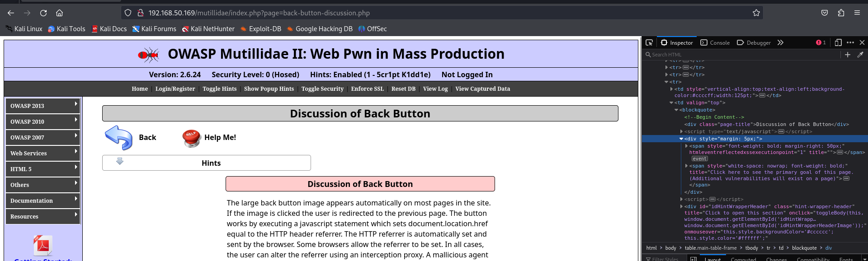Expand the HTML 5 menu
Viewport: 868px width, 261px height.
click(43, 169)
